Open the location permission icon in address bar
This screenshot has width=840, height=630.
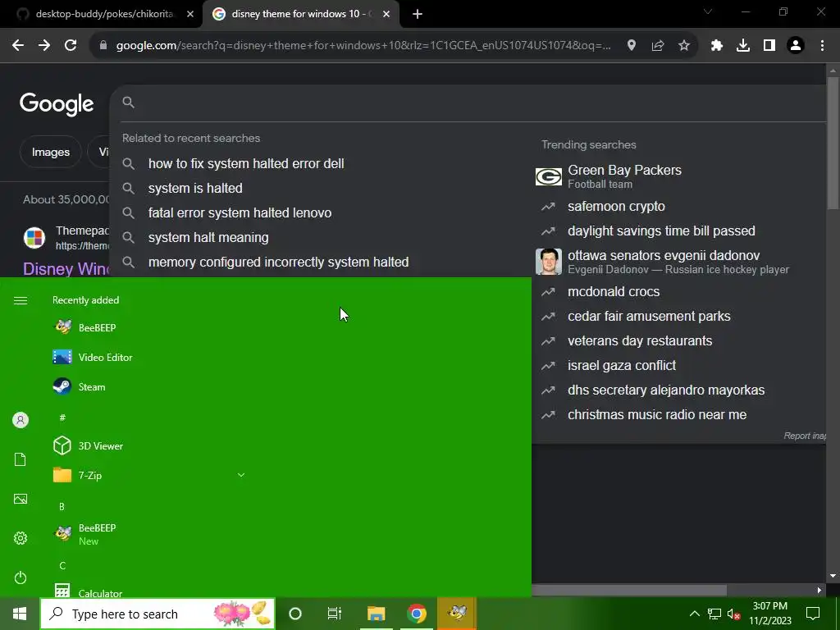[632, 46]
